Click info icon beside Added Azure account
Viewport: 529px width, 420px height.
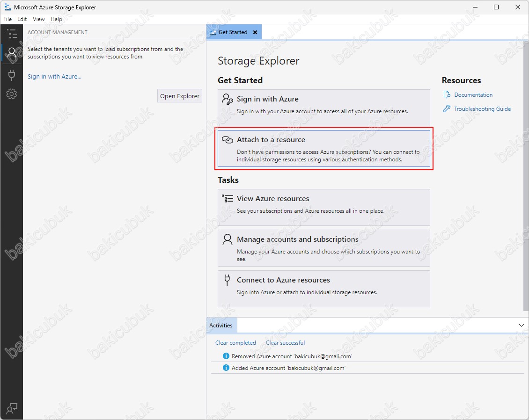click(226, 368)
